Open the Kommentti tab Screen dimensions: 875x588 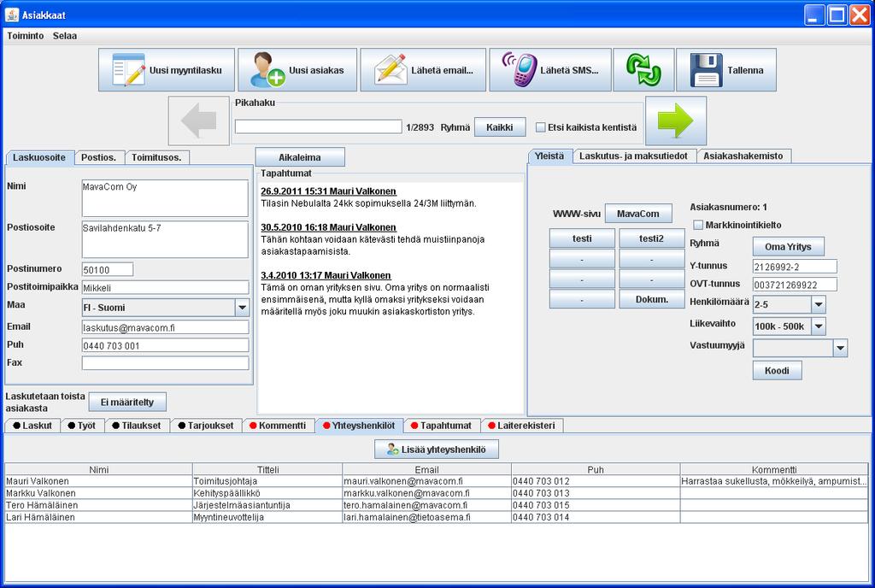click(x=278, y=426)
